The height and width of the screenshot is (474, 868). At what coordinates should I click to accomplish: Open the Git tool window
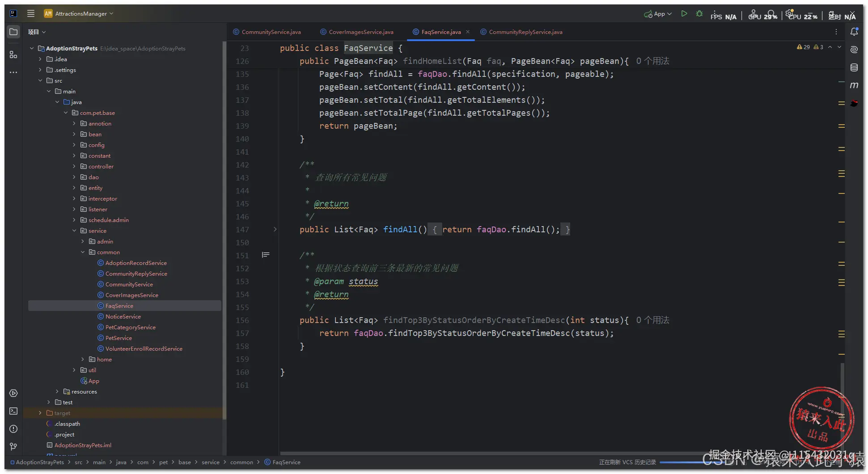(x=13, y=447)
